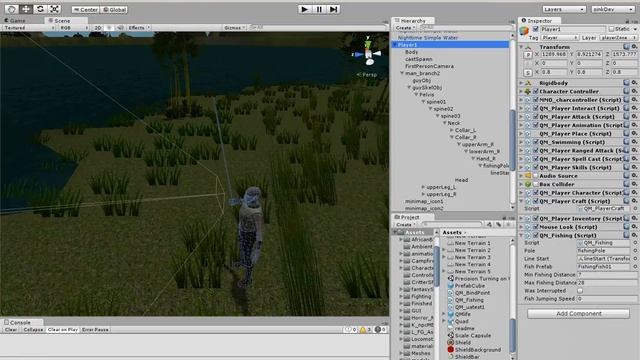This screenshot has width=640, height=360.
Task: Open Transform help book icon
Action: (626, 47)
